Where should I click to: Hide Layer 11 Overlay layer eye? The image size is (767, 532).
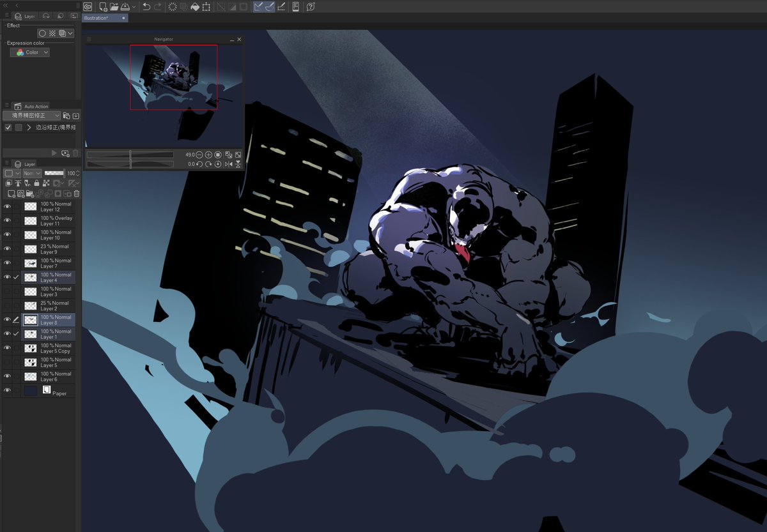tap(7, 220)
